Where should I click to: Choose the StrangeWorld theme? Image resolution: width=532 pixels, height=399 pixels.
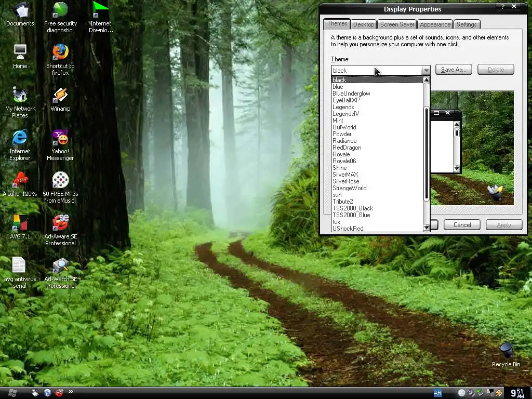[x=377, y=188]
